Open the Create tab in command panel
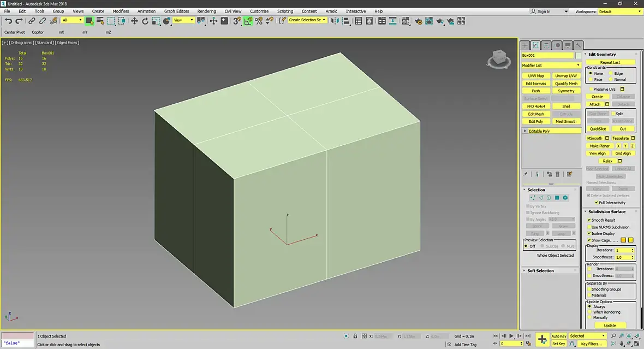The height and width of the screenshot is (349, 644). click(x=525, y=45)
